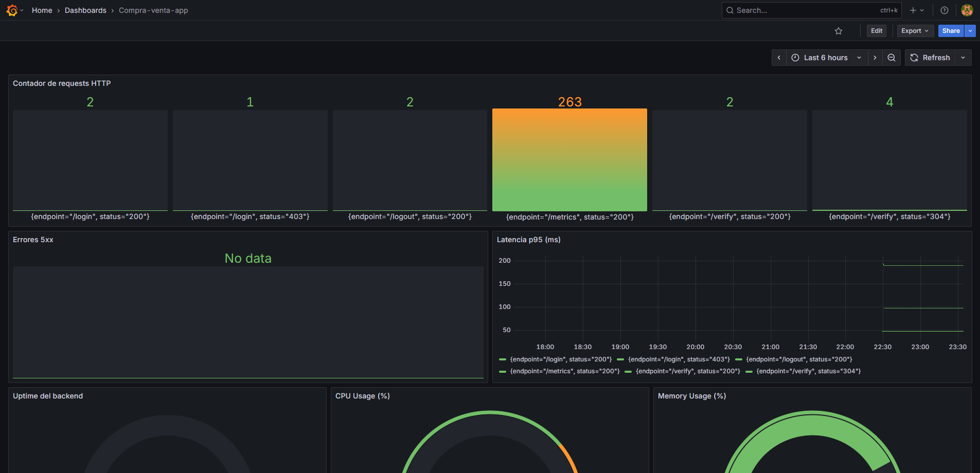This screenshot has width=980, height=473.
Task: Click the No data text
Action: (248, 258)
